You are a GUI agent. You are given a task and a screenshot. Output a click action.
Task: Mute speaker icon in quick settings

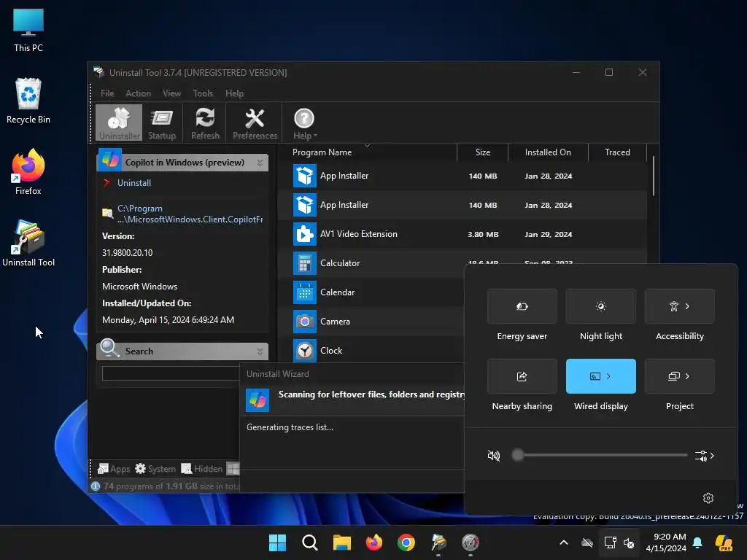(494, 456)
